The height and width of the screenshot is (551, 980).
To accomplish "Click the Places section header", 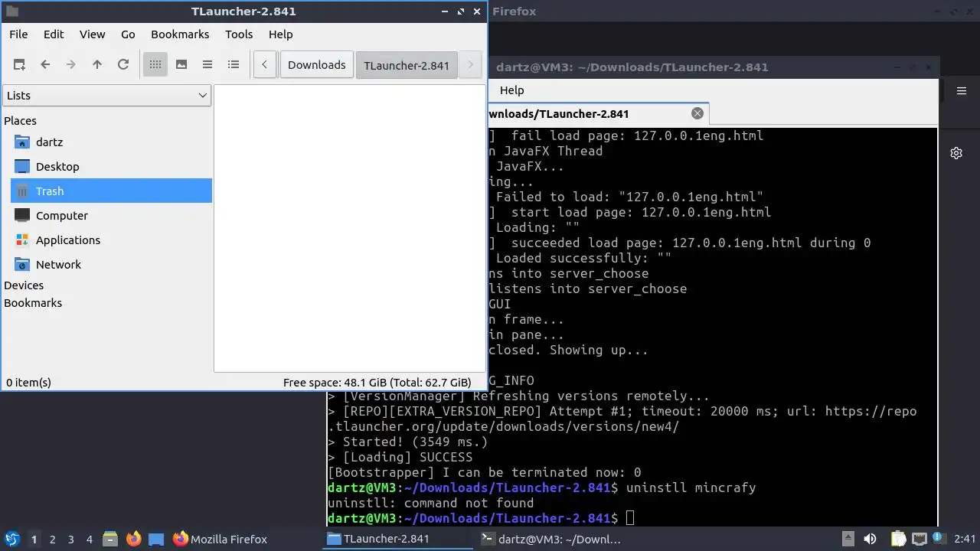I will 20,121.
